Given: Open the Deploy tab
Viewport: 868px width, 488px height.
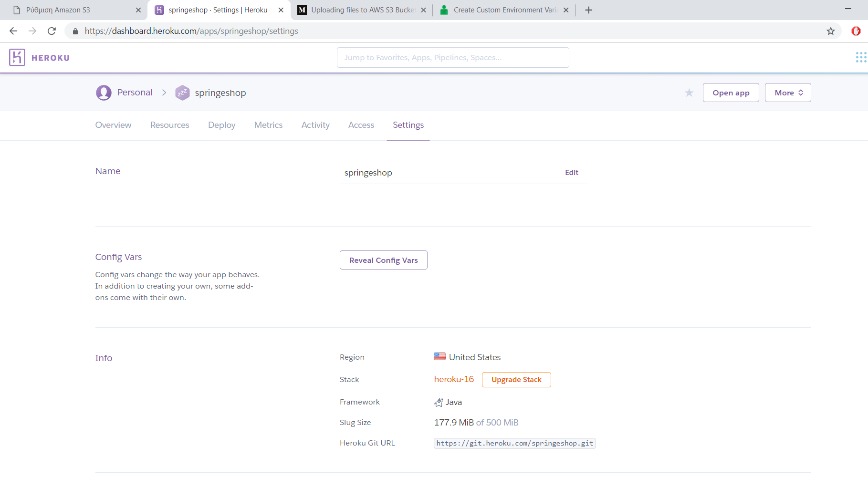Looking at the screenshot, I should [x=222, y=125].
